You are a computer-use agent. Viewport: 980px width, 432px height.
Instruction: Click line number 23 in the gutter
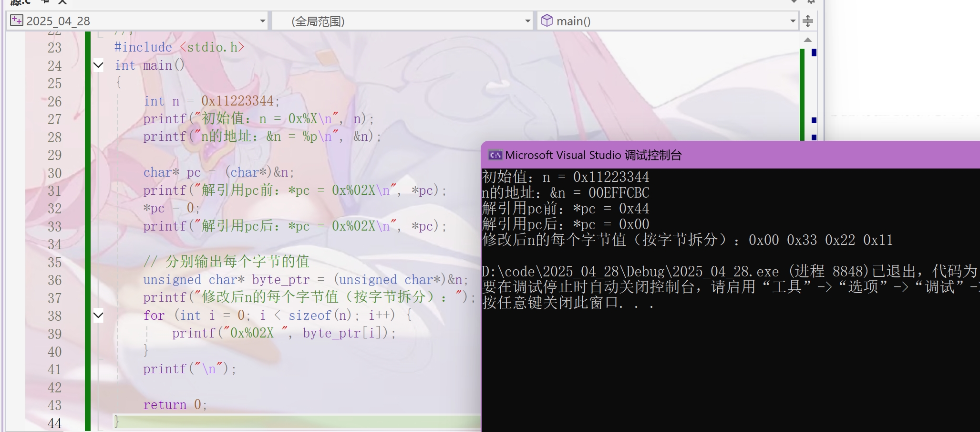pos(55,48)
